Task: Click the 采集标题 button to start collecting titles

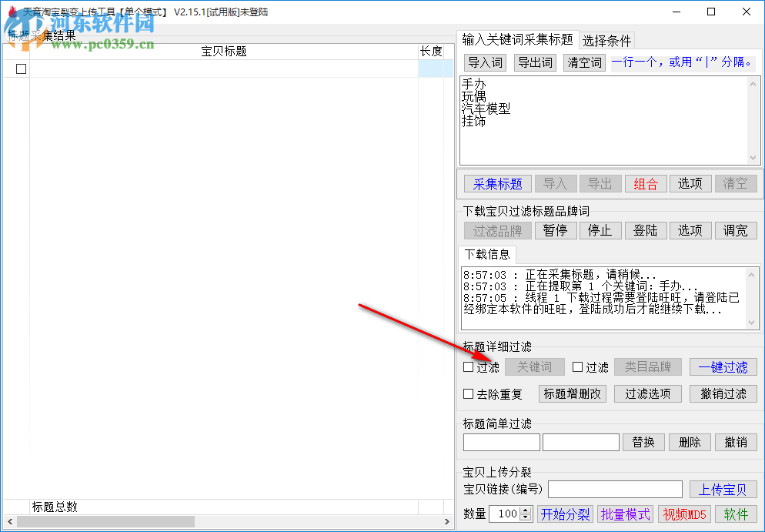Action: [497, 183]
